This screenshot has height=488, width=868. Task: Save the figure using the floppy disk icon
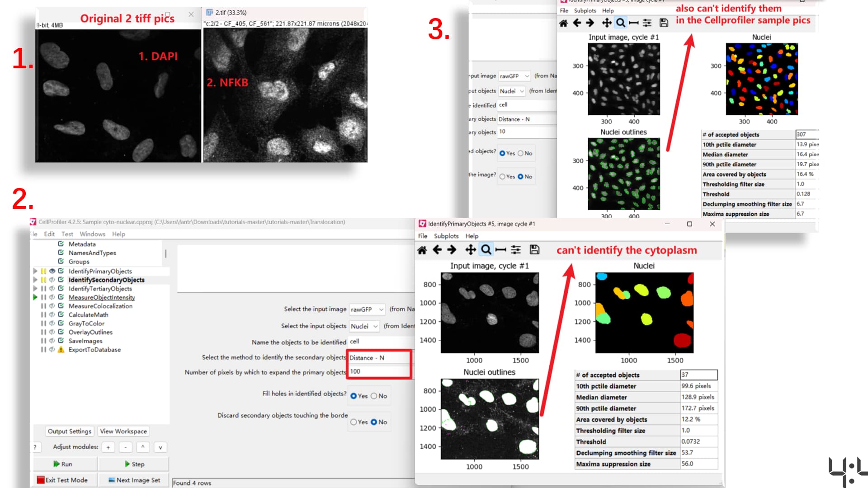click(535, 249)
